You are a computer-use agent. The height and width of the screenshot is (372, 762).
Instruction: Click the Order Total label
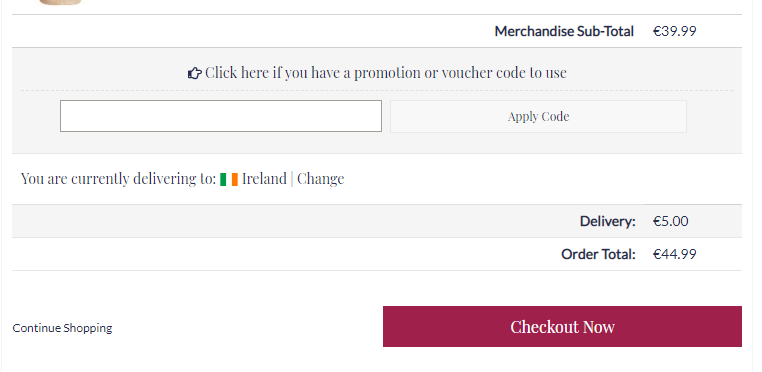(x=598, y=254)
